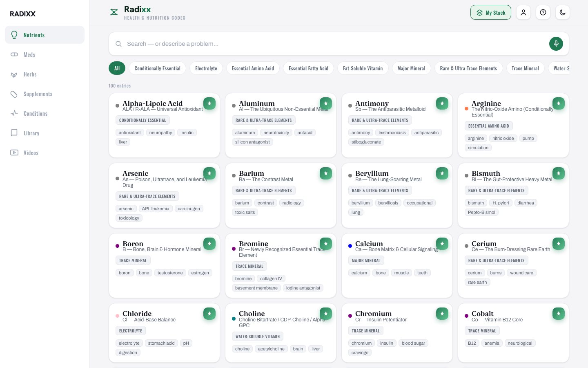Click the Library book icon in sidebar
Viewport: 588px width, 368px height.
coord(14,133)
